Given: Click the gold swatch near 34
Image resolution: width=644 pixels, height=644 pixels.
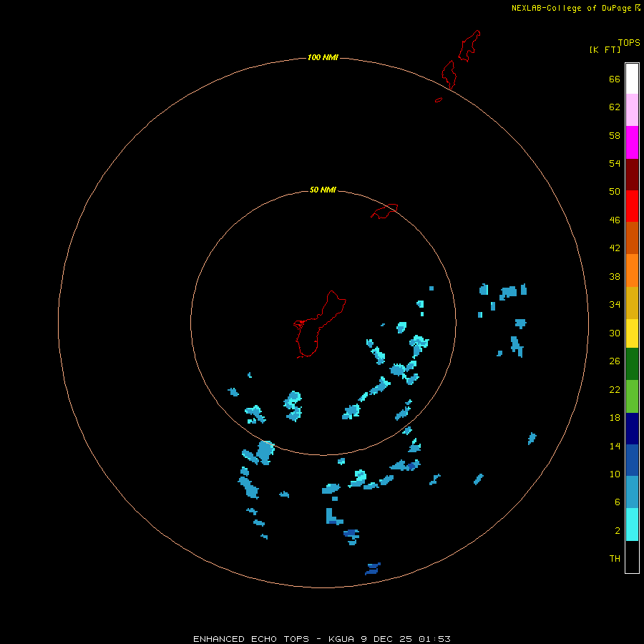Looking at the screenshot, I should click(632, 303).
